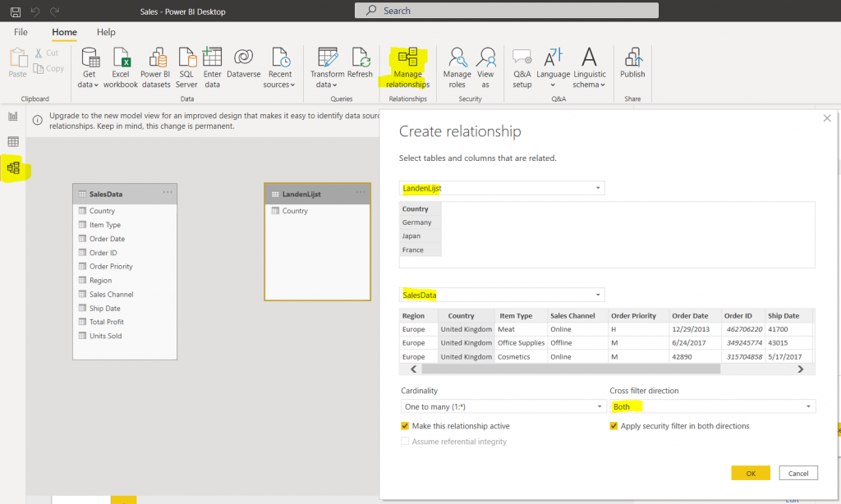Open Recent sources list
The width and height of the screenshot is (841, 504).
point(279,67)
